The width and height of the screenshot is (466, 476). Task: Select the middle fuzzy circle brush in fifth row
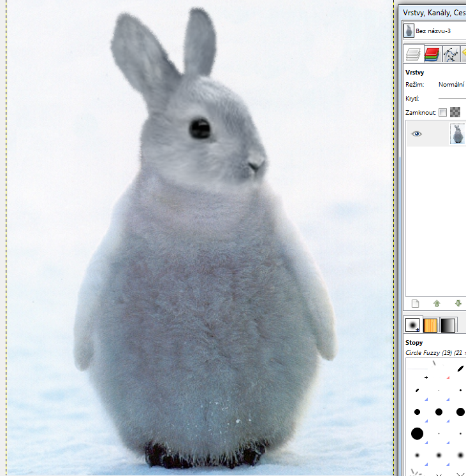tap(439, 455)
